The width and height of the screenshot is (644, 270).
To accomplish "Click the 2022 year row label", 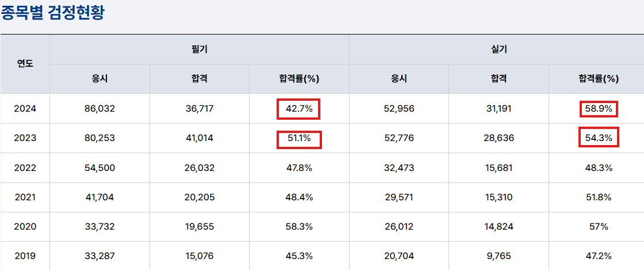I will click(x=25, y=168).
